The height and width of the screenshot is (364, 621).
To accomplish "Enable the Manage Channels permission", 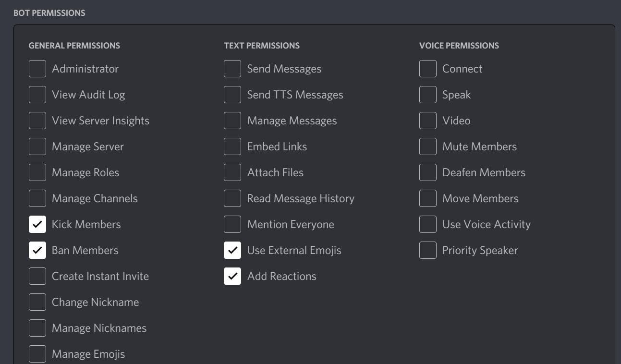I will pyautogui.click(x=37, y=198).
